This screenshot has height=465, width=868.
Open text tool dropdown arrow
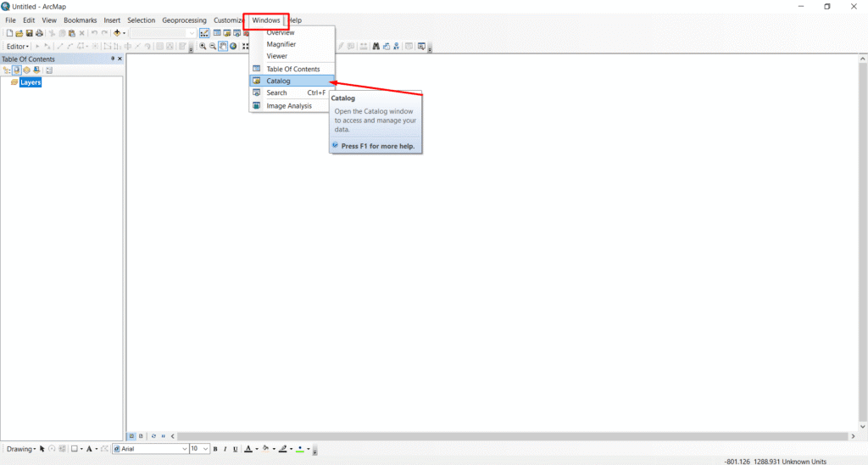[97, 449]
